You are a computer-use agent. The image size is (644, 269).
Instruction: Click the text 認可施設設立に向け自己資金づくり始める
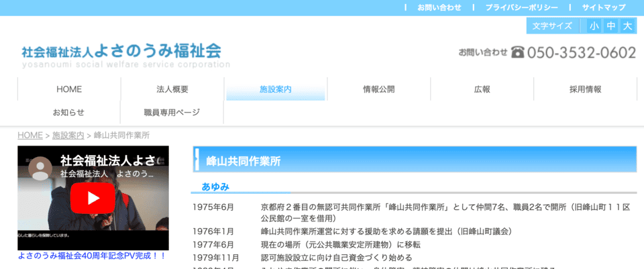pyautogui.click(x=336, y=258)
